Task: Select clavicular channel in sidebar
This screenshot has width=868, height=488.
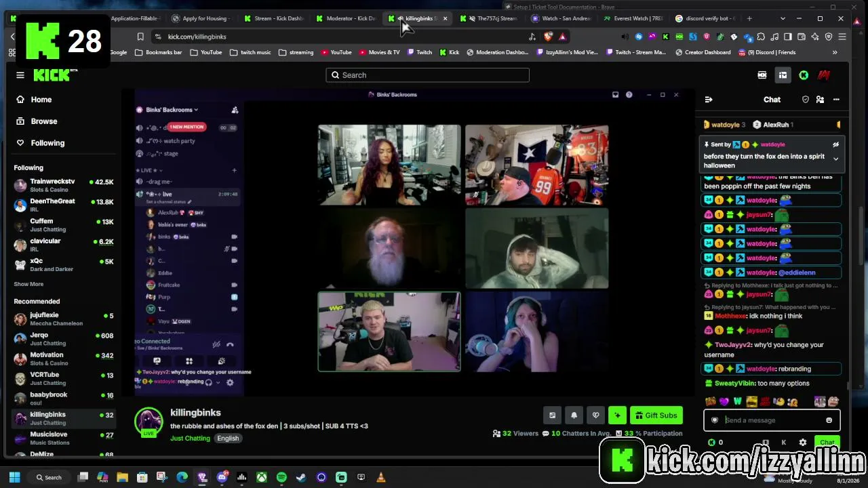Action: pos(64,244)
